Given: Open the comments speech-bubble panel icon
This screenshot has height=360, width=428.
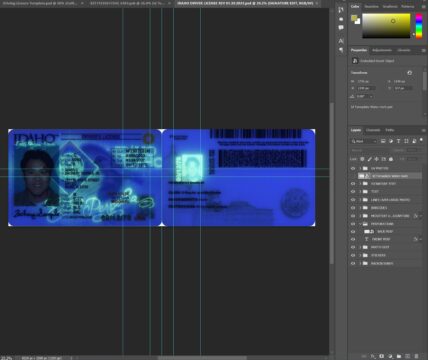Looking at the screenshot, I should (x=341, y=28).
